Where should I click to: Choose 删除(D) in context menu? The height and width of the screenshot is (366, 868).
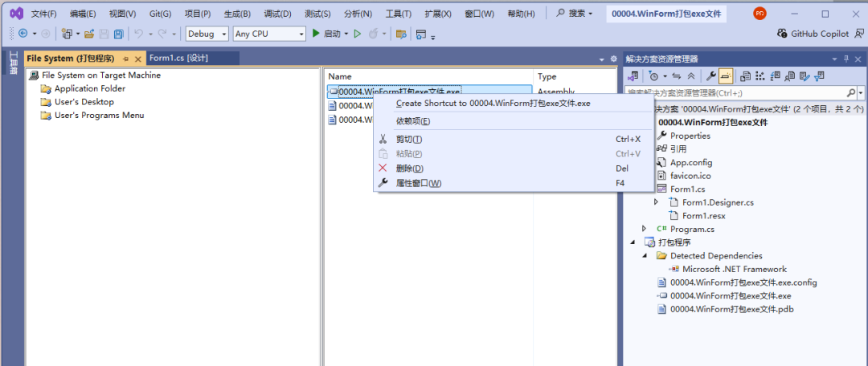pyautogui.click(x=513, y=168)
